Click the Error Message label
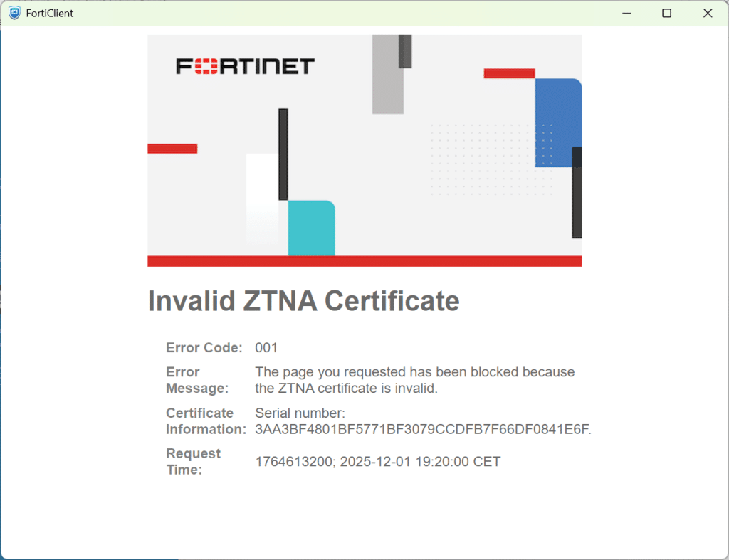The height and width of the screenshot is (560, 729). [x=197, y=380]
